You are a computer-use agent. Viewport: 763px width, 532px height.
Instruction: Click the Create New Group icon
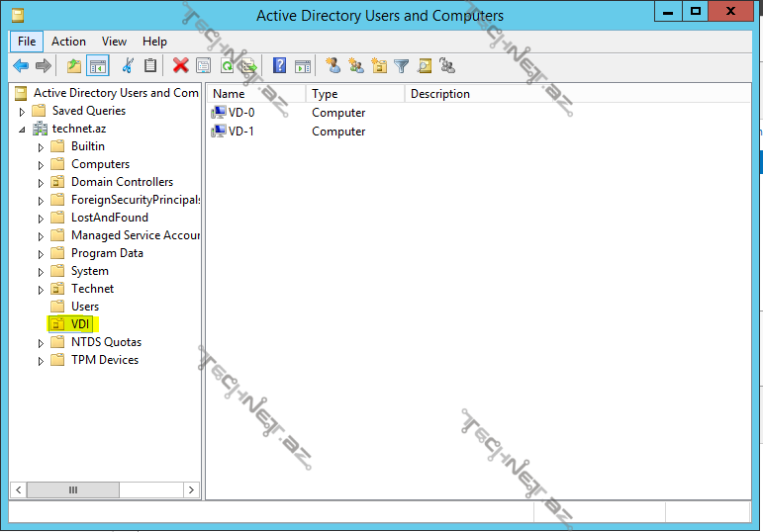(356, 66)
